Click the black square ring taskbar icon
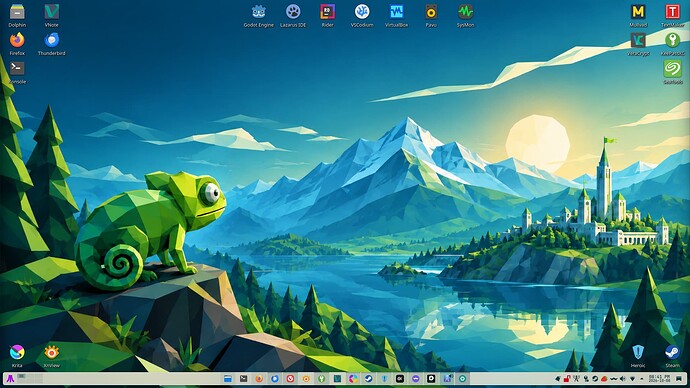 pyautogui.click(x=431, y=379)
